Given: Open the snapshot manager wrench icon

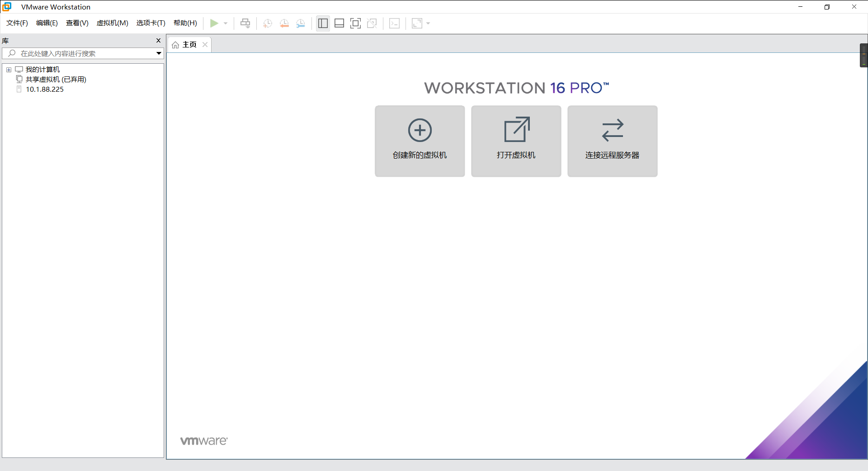Looking at the screenshot, I should coord(301,24).
